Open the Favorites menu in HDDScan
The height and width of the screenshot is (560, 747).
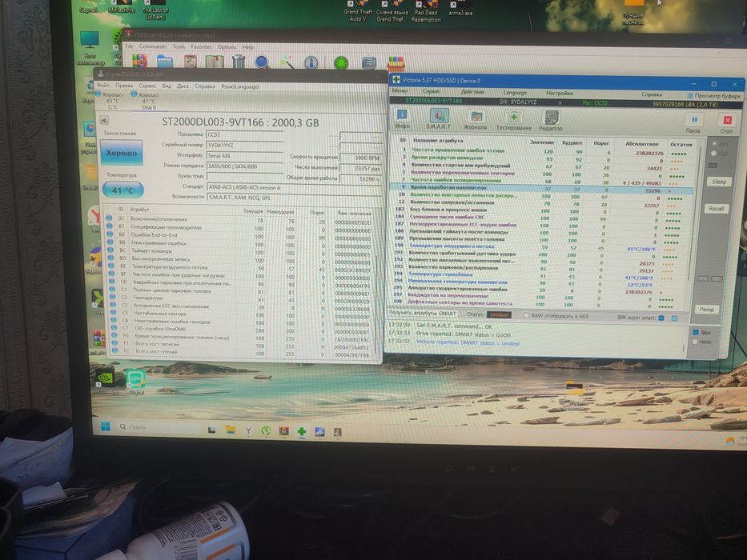[201, 47]
